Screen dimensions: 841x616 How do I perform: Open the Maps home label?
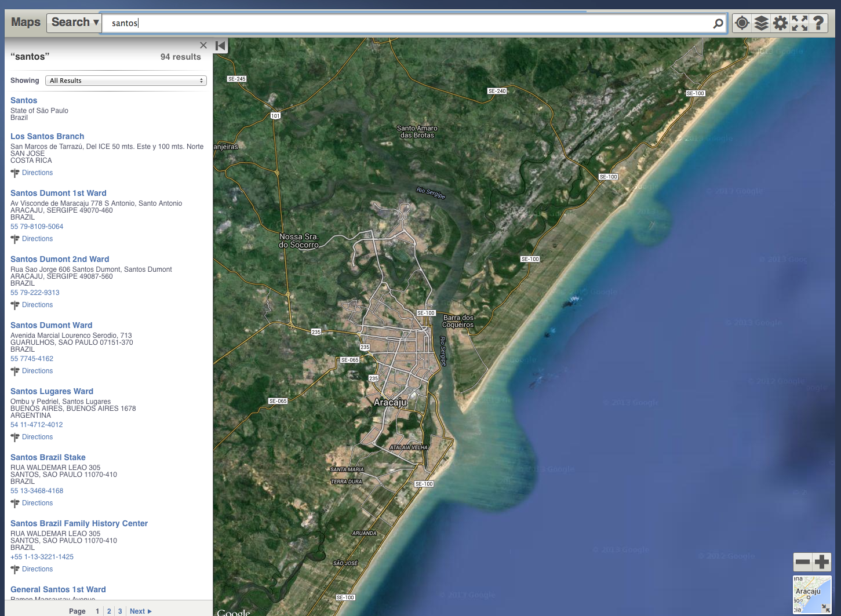[x=26, y=23]
